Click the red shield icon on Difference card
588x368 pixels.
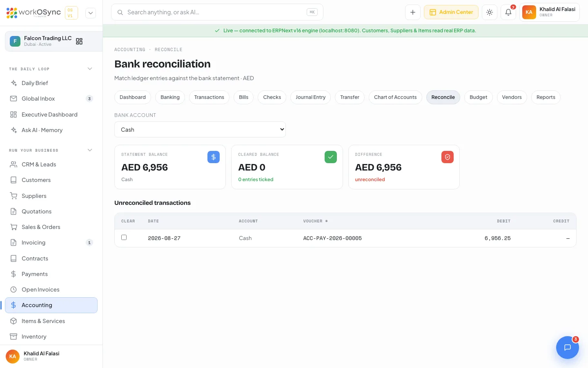[x=448, y=157]
